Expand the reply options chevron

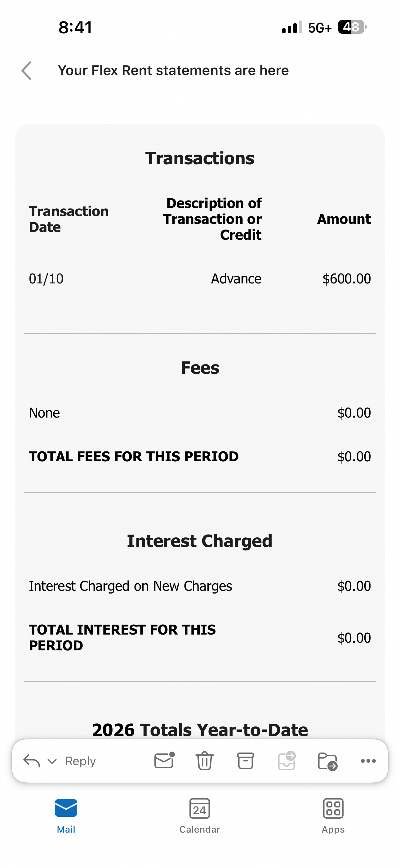coord(52,761)
